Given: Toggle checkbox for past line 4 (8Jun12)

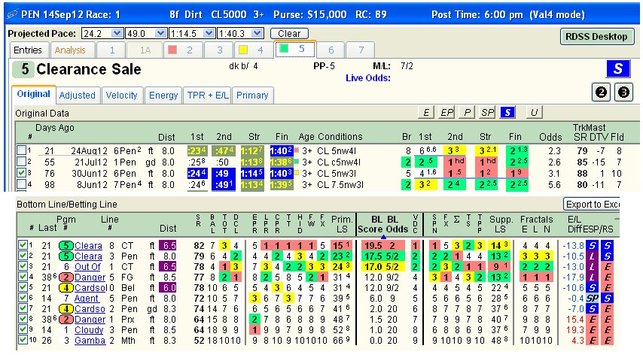Looking at the screenshot, I should [x=21, y=184].
